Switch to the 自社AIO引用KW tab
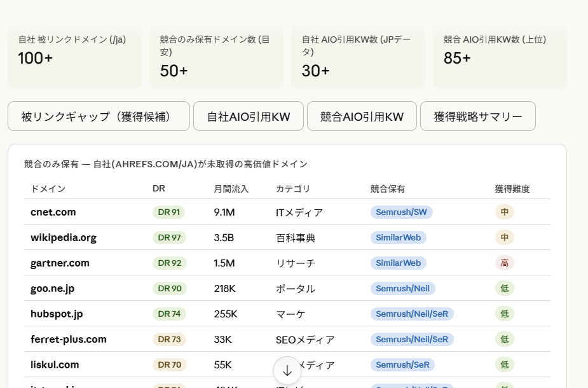The height and width of the screenshot is (388, 588). coord(249,116)
